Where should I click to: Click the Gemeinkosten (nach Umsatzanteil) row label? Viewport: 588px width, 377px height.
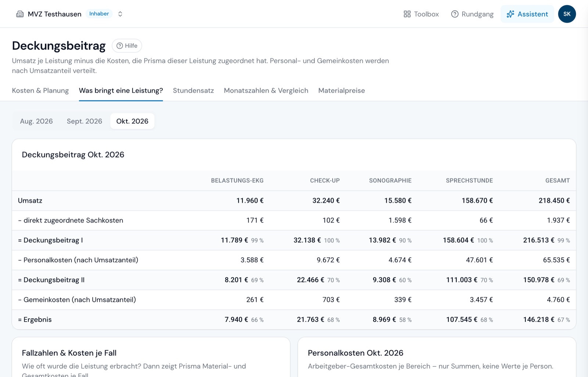pyautogui.click(x=77, y=300)
